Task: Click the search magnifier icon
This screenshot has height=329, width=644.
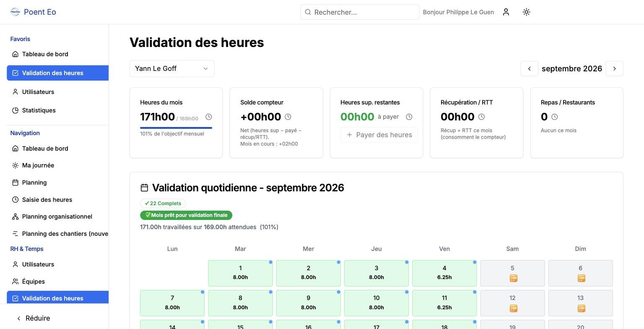Action: (x=308, y=12)
